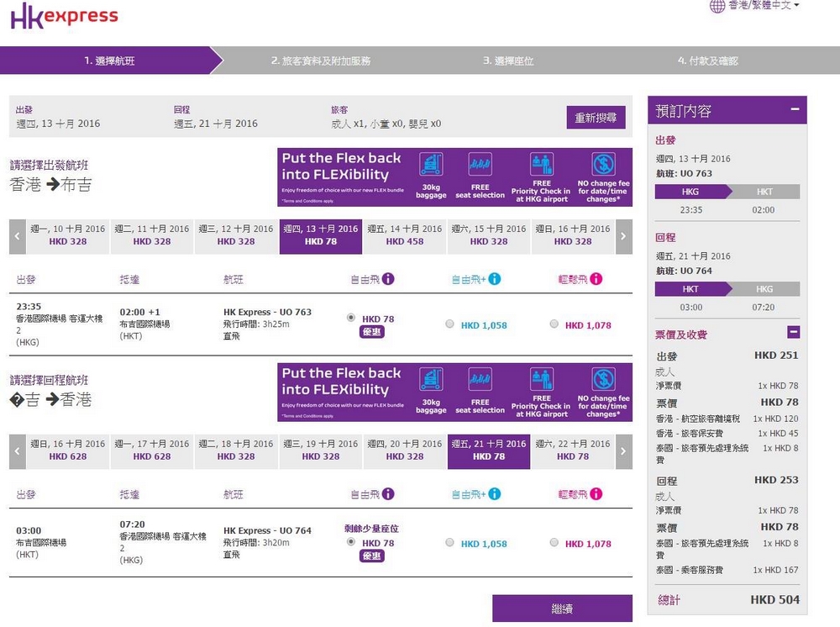Viewport: 840px width, 627px height.
Task: Select outbound HKD 1,058 自由飛+ fare radio
Action: click(449, 324)
